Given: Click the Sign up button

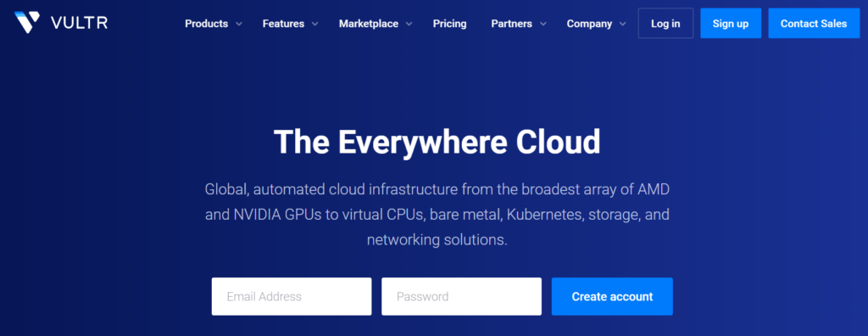Looking at the screenshot, I should [x=731, y=23].
